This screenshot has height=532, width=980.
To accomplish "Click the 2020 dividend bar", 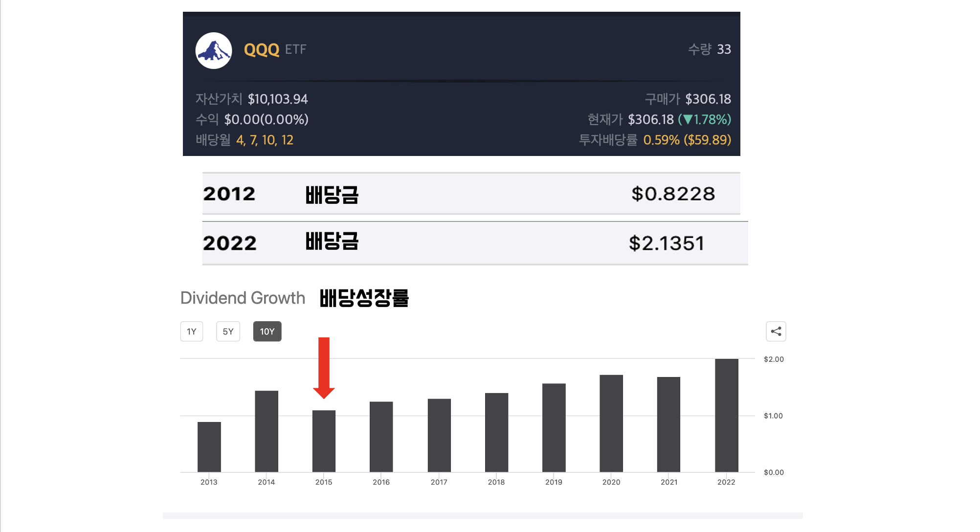I will click(x=611, y=423).
